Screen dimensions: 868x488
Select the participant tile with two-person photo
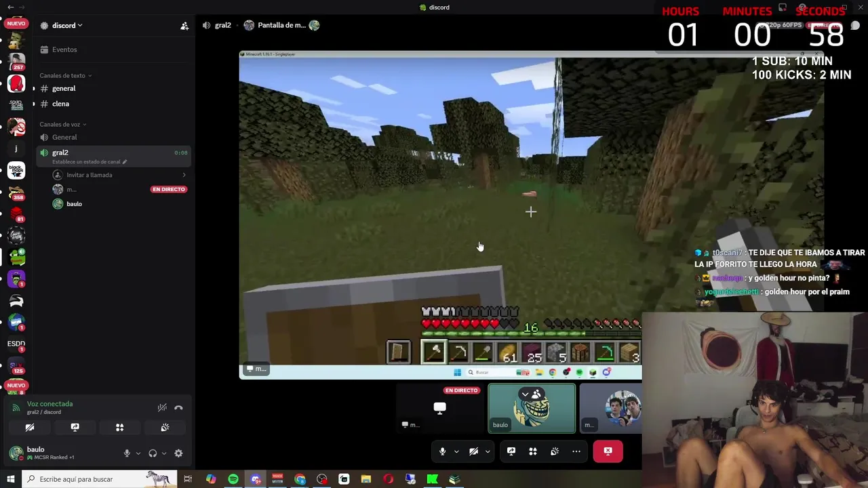(x=611, y=408)
